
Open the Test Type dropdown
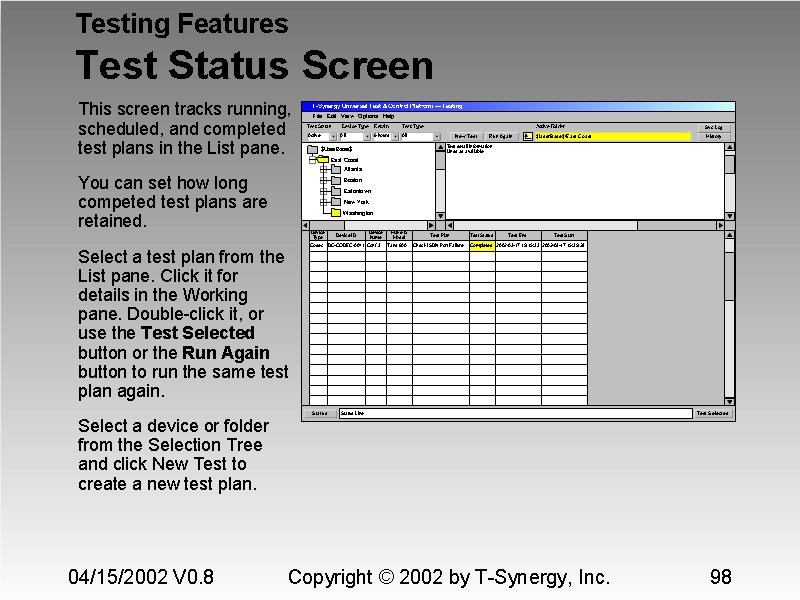435,135
